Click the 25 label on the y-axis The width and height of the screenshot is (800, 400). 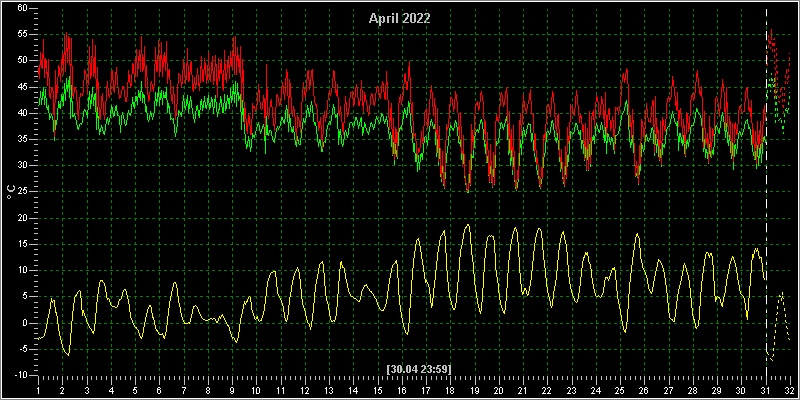[23, 192]
